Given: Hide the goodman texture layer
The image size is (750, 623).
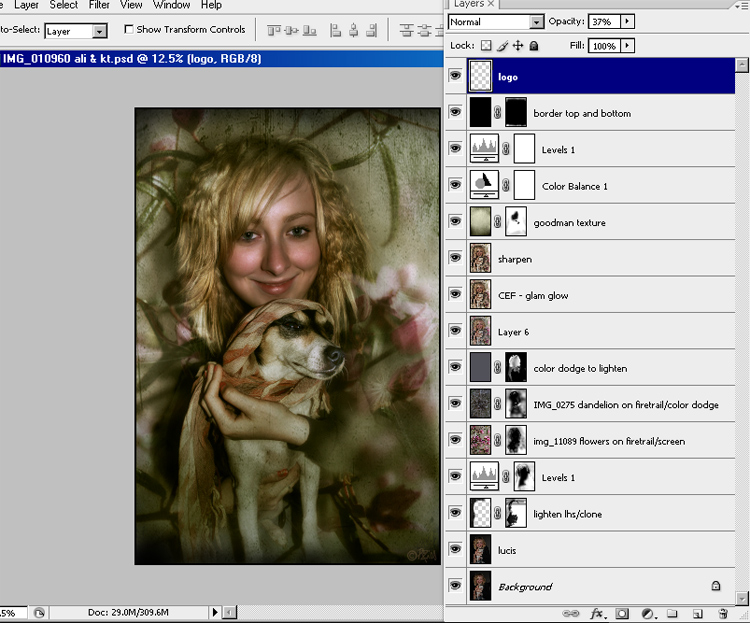Looking at the screenshot, I should (x=456, y=222).
